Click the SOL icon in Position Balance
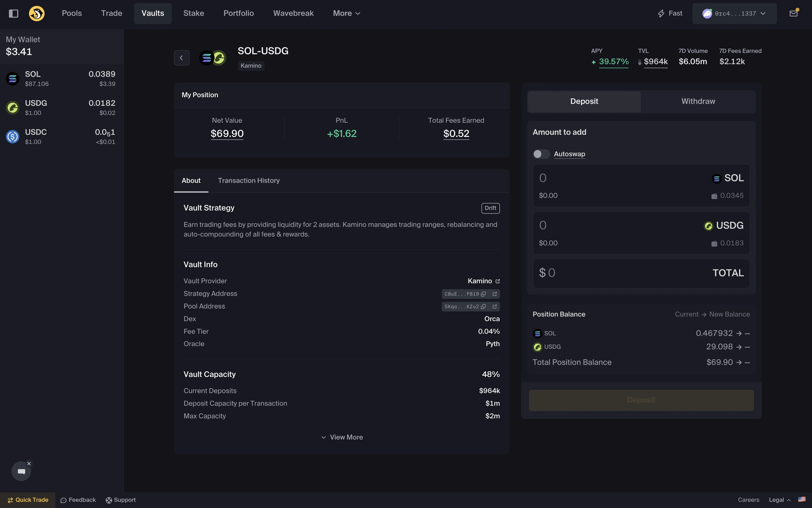812x508 pixels. (x=537, y=333)
